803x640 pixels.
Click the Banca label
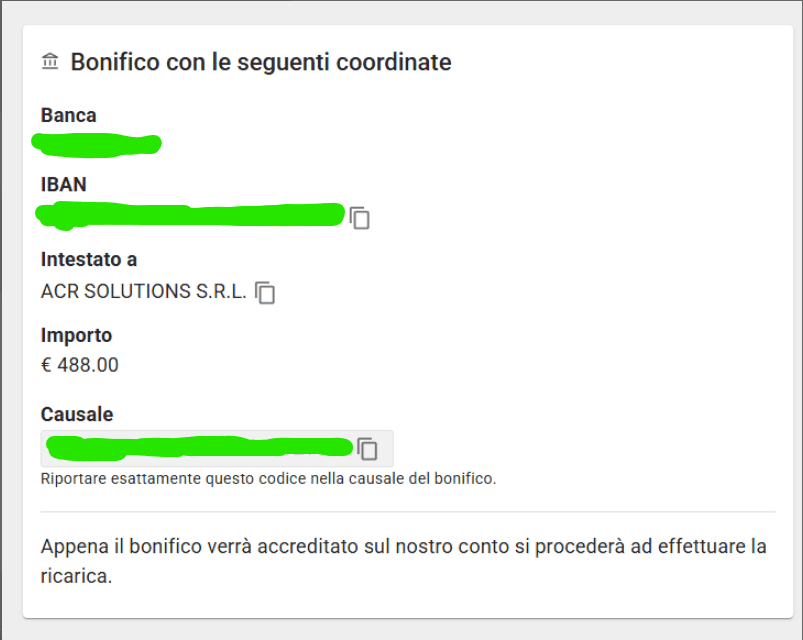[69, 115]
